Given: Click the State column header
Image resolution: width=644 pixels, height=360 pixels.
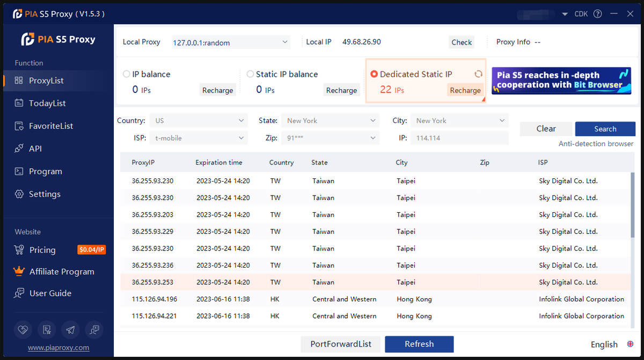Looking at the screenshot, I should tap(319, 162).
